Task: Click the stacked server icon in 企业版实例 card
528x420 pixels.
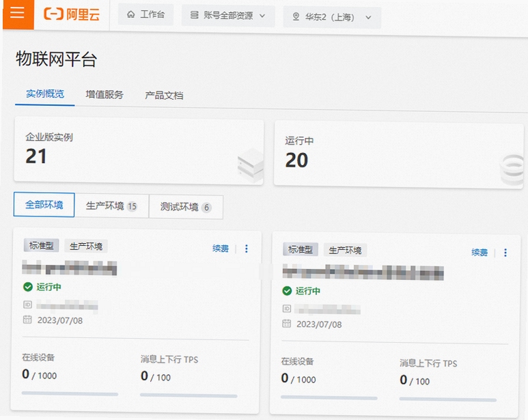Action: pyautogui.click(x=251, y=165)
